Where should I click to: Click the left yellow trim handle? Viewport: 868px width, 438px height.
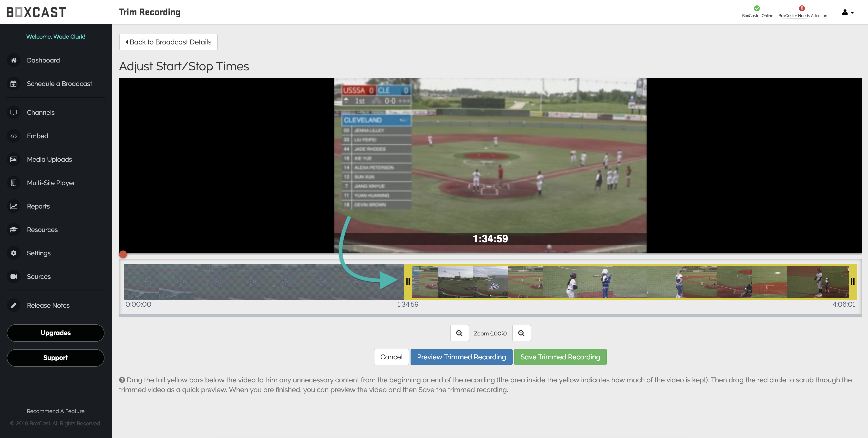pyautogui.click(x=408, y=282)
